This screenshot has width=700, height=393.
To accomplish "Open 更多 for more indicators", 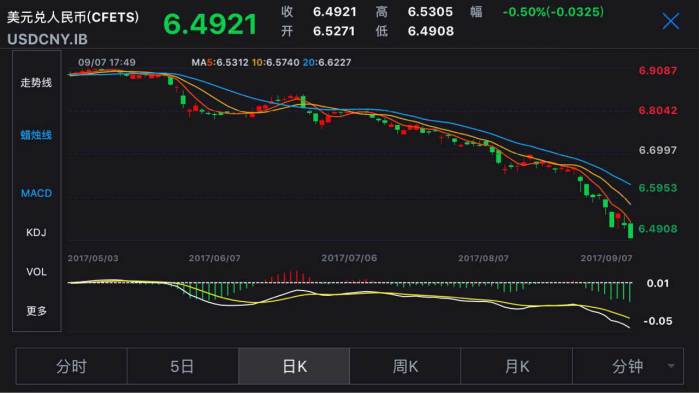I will (x=36, y=311).
